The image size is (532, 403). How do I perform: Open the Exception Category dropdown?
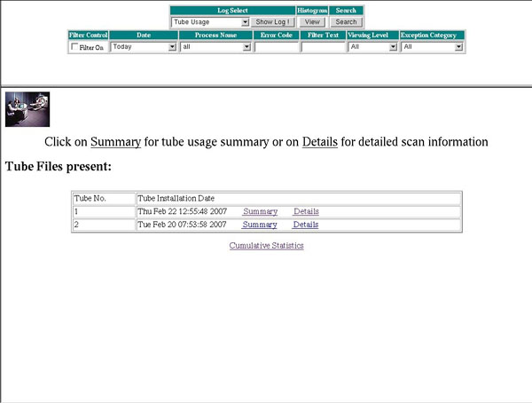pyautogui.click(x=433, y=47)
